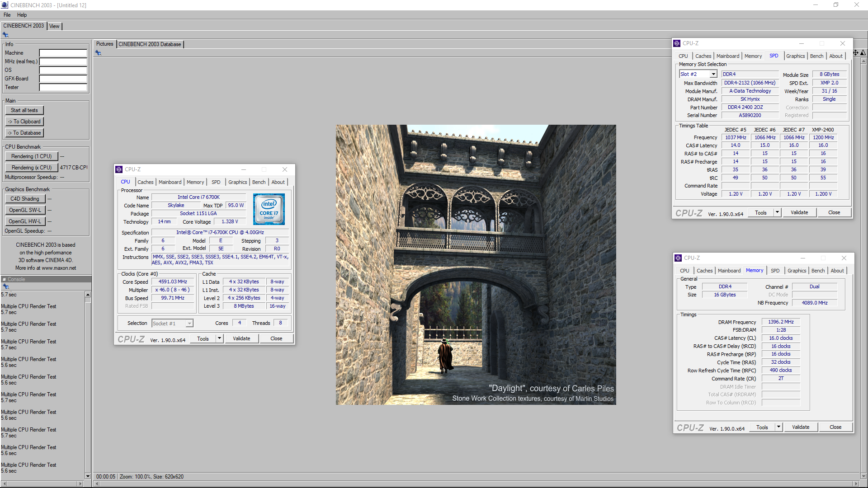Viewport: 868px width, 488px height.
Task: Open the Bench tab in the CPU-Z CPU window
Action: (x=259, y=182)
